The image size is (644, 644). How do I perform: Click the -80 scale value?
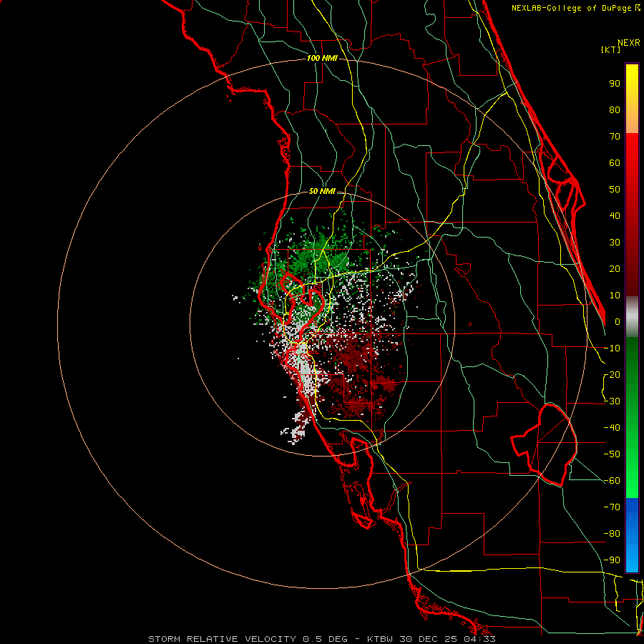pos(612,534)
